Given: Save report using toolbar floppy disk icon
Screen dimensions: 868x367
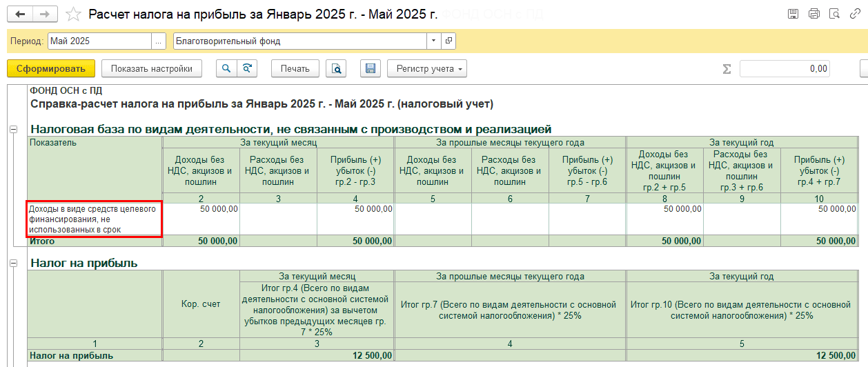Looking at the screenshot, I should pyautogui.click(x=371, y=68).
